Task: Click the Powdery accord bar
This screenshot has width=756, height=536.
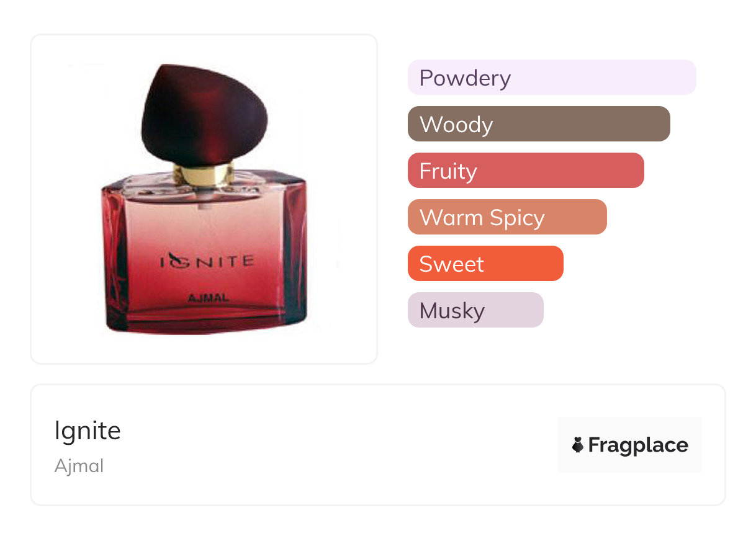Action: (x=552, y=78)
